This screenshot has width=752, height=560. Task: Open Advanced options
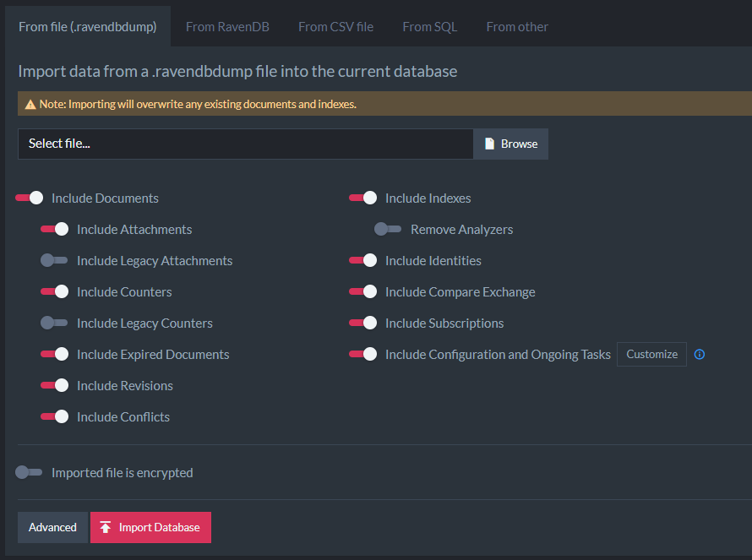[x=52, y=527]
